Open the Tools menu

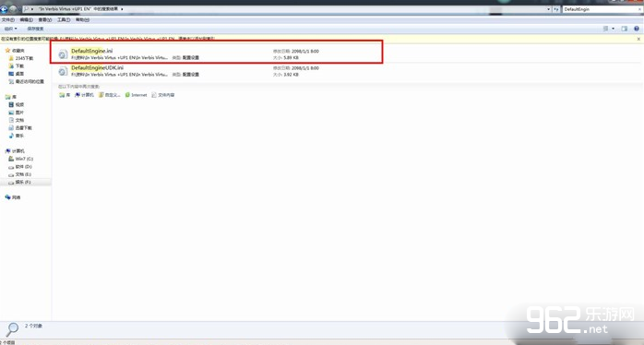click(64, 19)
